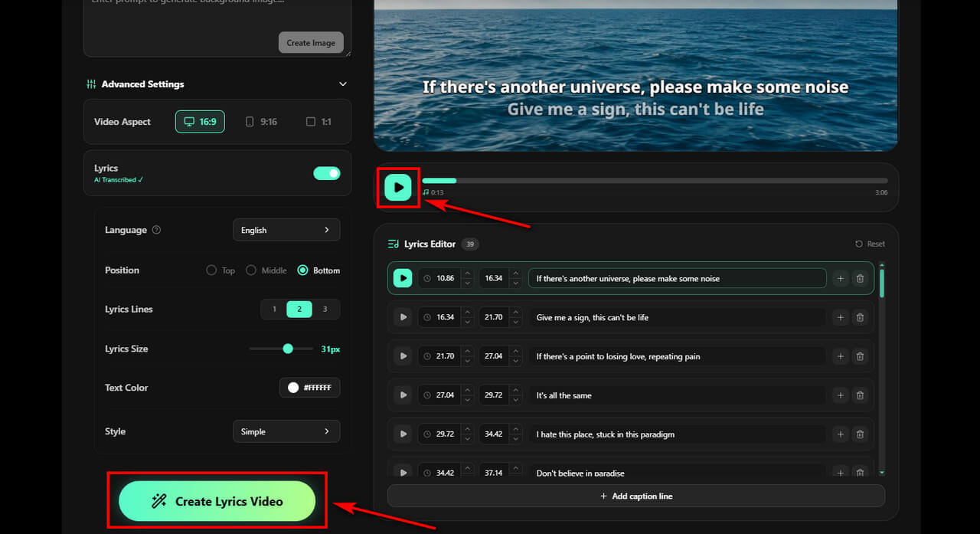Collapse the Advanced Settings section
The image size is (980, 534).
click(342, 84)
